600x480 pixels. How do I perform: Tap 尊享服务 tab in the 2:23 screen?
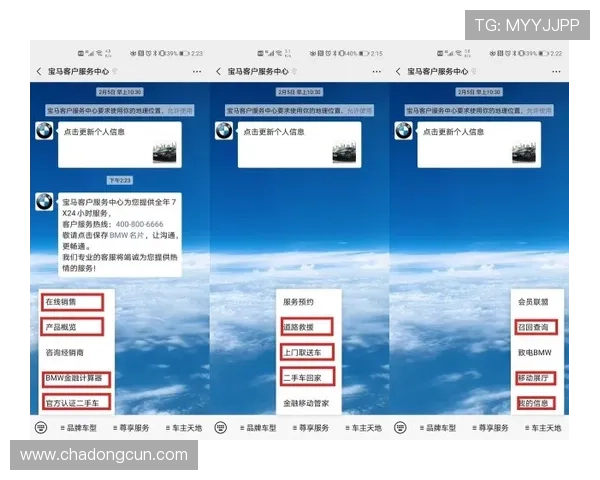131,428
